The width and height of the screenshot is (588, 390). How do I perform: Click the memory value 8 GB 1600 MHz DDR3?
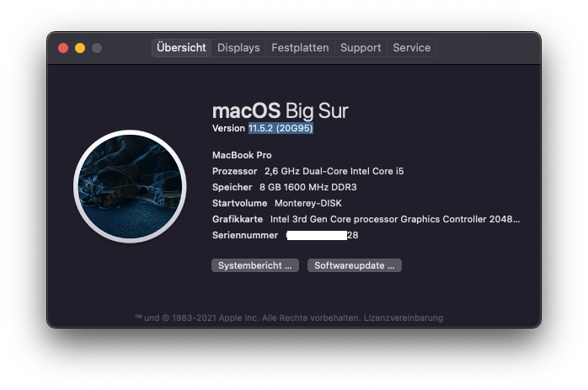tap(307, 187)
